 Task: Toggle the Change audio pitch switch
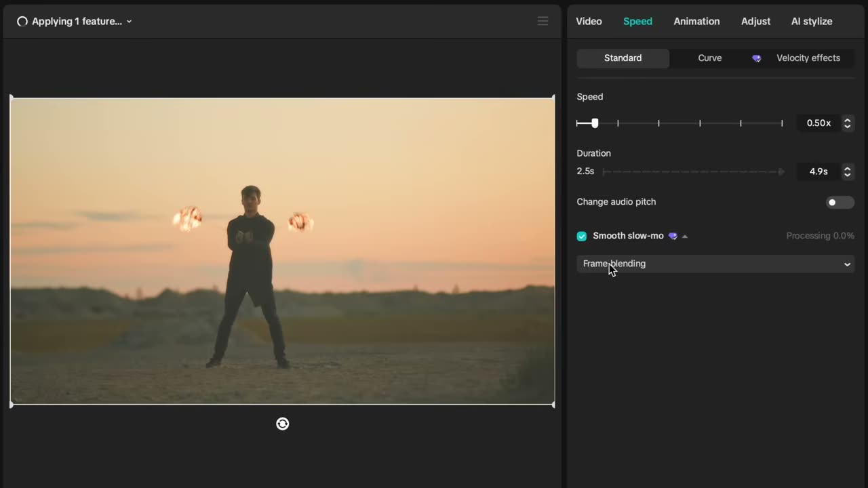point(840,202)
